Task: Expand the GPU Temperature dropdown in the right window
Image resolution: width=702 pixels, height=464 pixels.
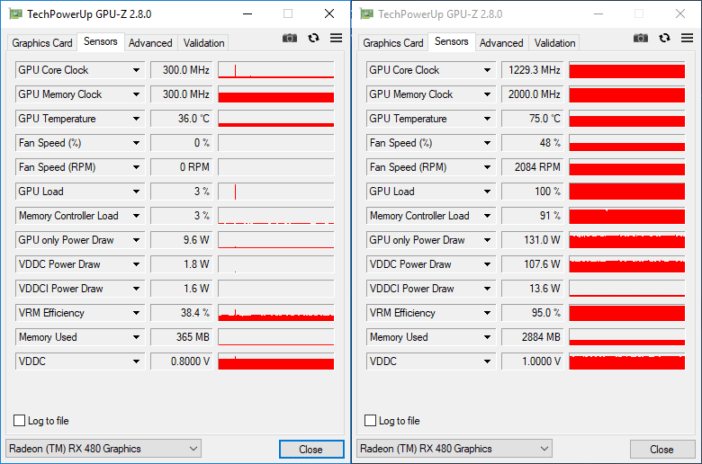Action: (487, 119)
